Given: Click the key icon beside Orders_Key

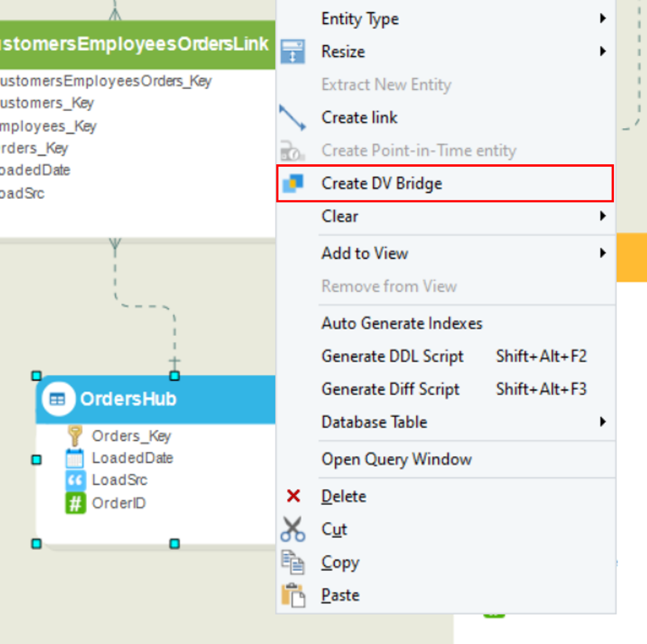Looking at the screenshot, I should (x=74, y=436).
